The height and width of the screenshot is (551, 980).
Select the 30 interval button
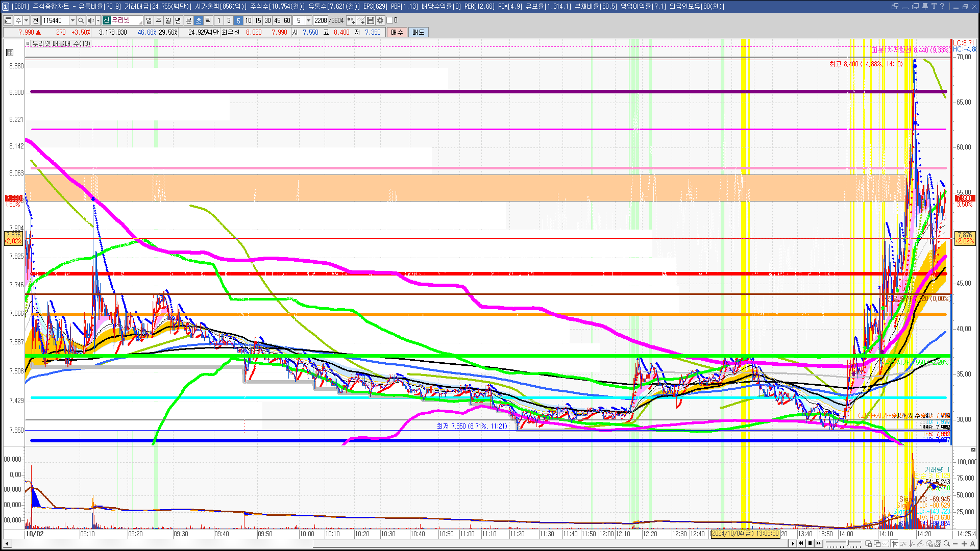[x=267, y=20]
